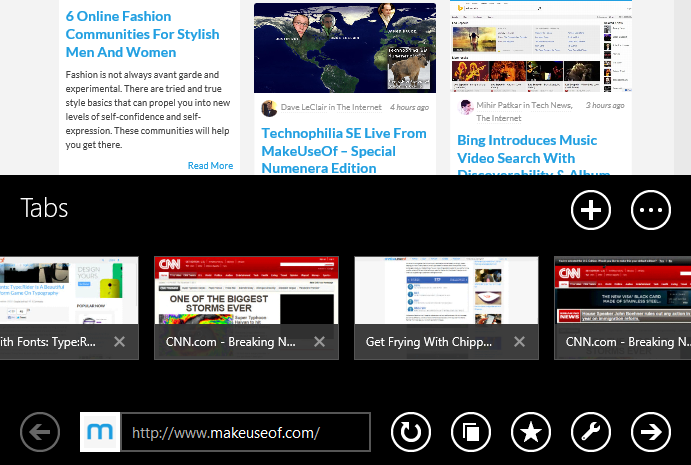Screen dimensions: 691x465
Task: Click the MakeUseOf site icon
Action: tap(100, 432)
